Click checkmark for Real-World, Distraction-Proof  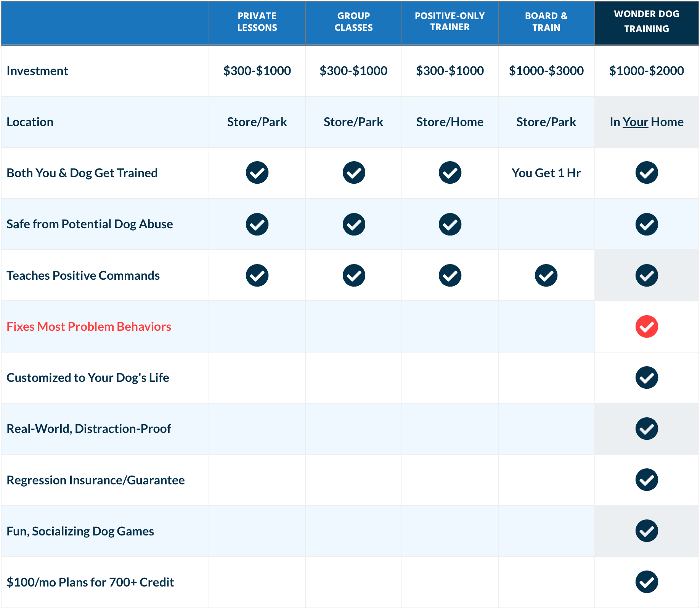click(x=647, y=428)
